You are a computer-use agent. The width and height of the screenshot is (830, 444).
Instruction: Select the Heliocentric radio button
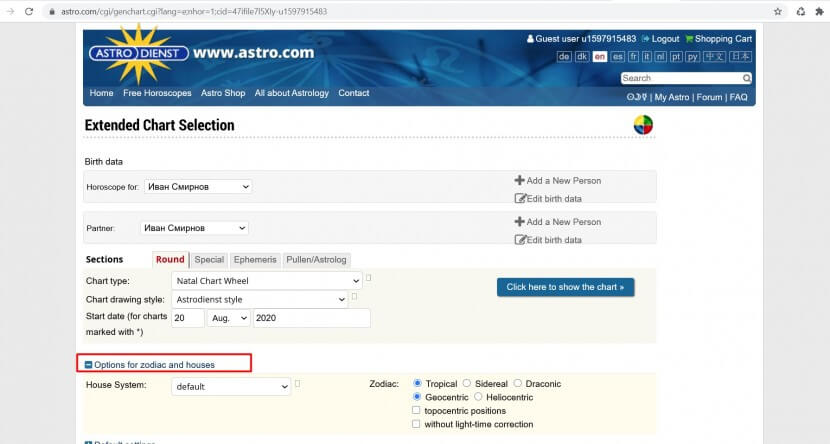(479, 397)
